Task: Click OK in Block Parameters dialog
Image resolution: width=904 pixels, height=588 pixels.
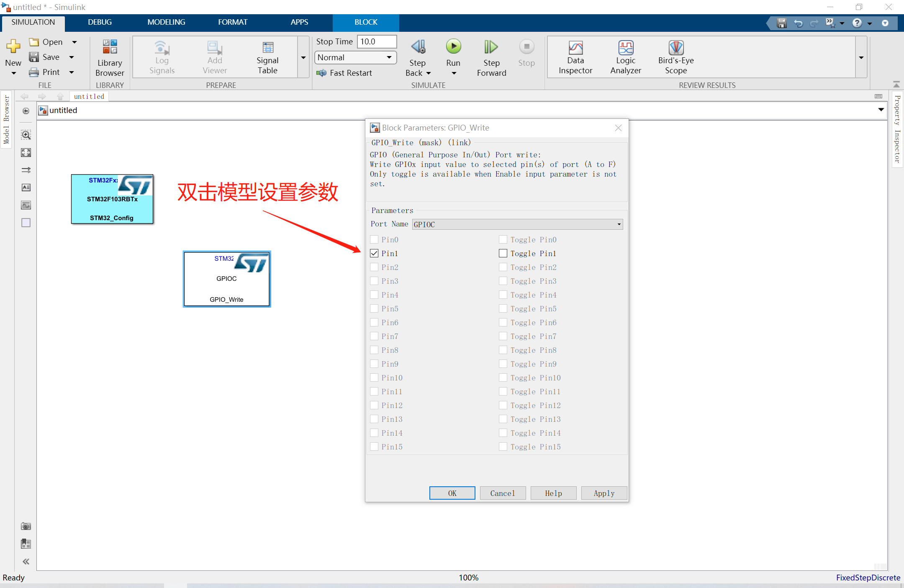Action: tap(452, 493)
